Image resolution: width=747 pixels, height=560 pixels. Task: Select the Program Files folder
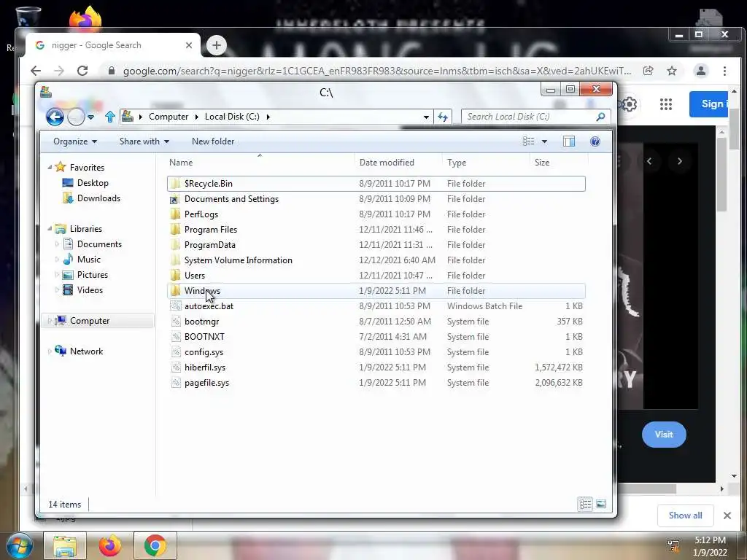tap(376, 230)
